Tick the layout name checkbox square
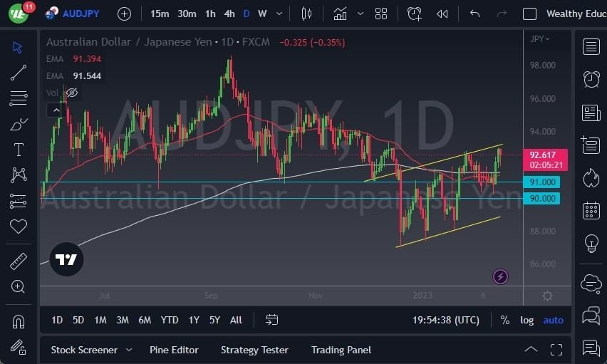607x364 pixels. click(529, 14)
